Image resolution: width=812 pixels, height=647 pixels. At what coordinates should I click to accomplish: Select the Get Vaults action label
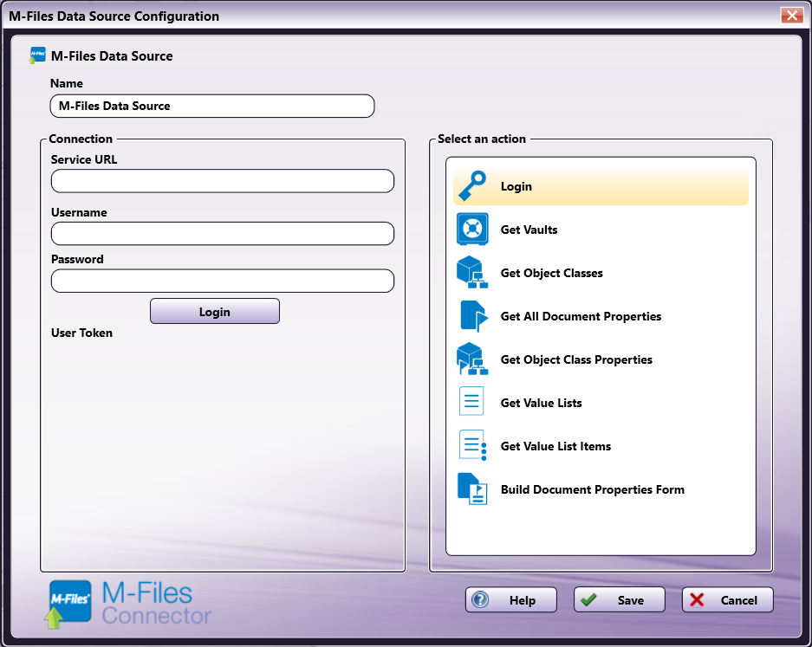[x=529, y=230]
